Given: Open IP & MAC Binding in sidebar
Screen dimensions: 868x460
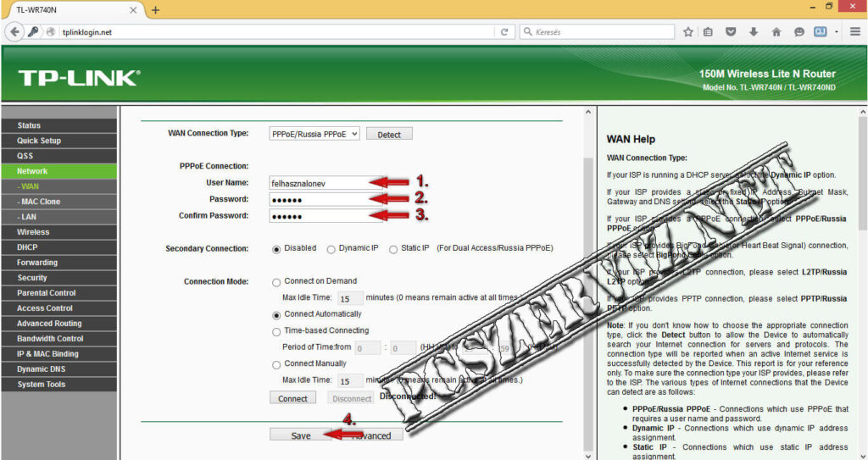Looking at the screenshot, I should pyautogui.click(x=59, y=354).
